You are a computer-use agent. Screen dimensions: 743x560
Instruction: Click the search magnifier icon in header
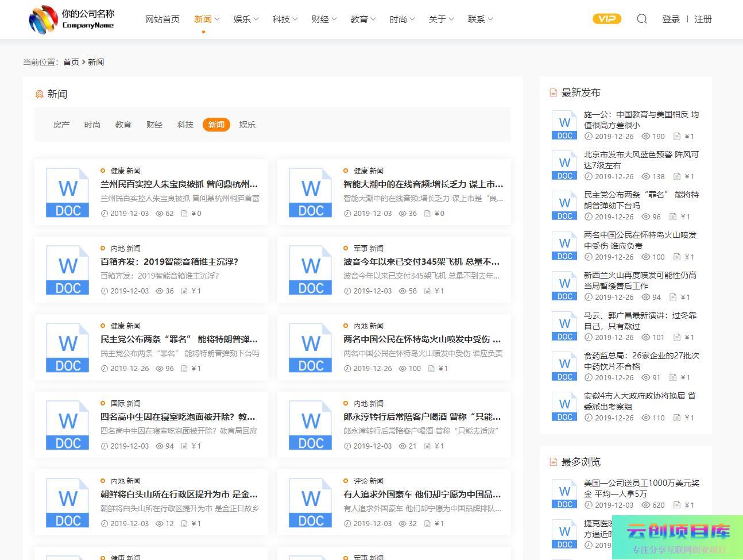point(642,19)
